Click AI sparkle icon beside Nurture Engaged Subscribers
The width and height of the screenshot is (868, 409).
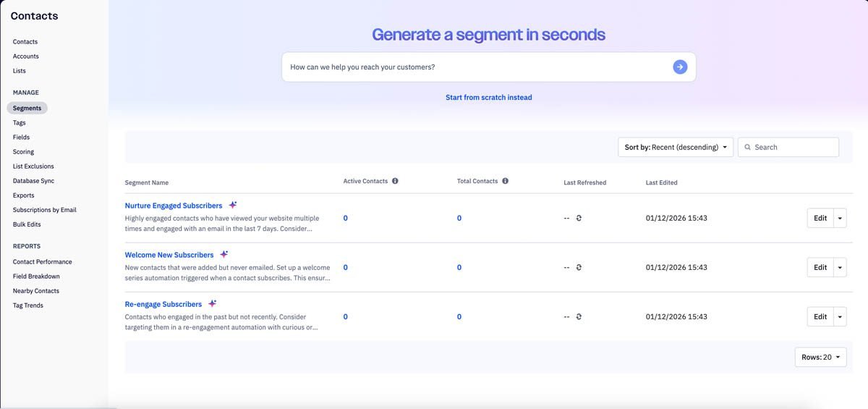(233, 205)
